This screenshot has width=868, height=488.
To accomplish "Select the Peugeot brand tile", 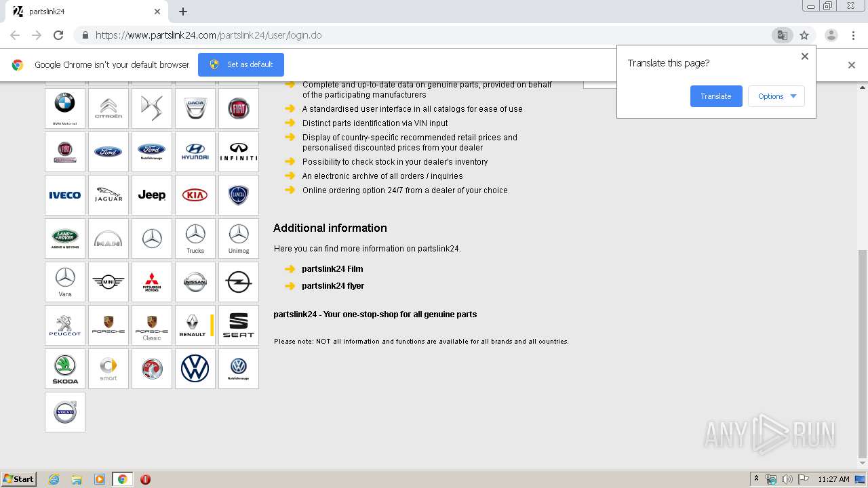I will click(65, 325).
